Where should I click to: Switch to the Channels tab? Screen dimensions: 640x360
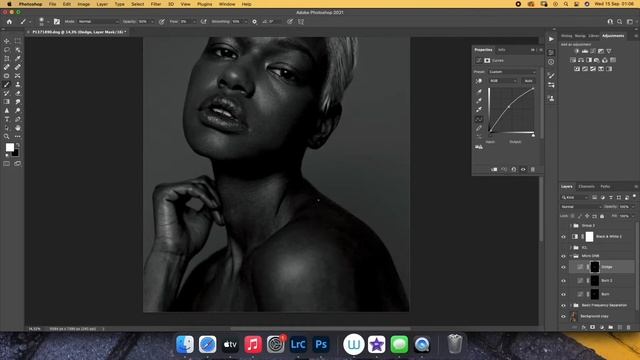[587, 187]
